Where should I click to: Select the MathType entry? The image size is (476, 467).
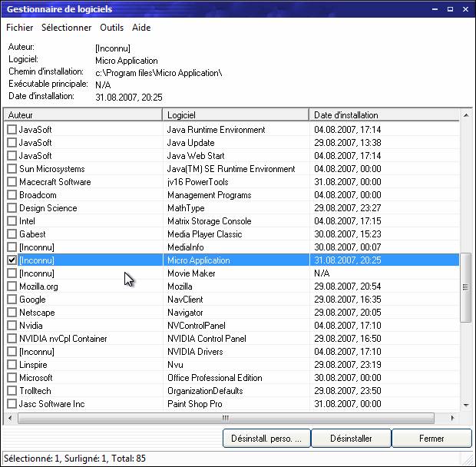pyautogui.click(x=186, y=208)
